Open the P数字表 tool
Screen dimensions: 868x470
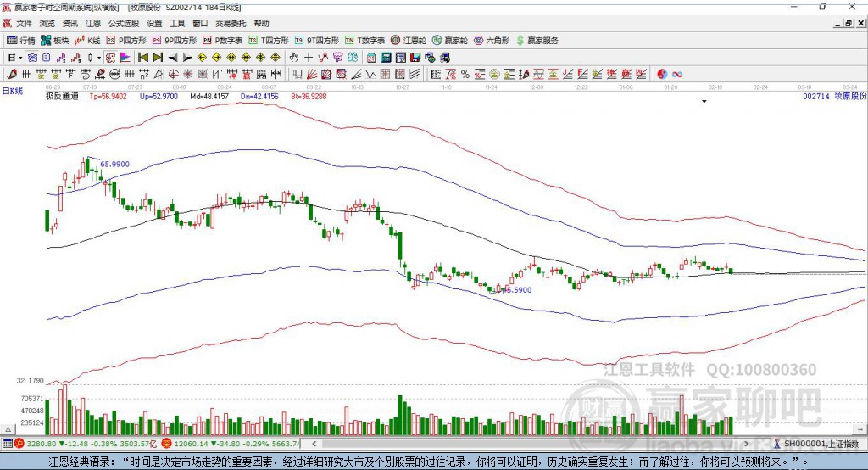tap(223, 41)
